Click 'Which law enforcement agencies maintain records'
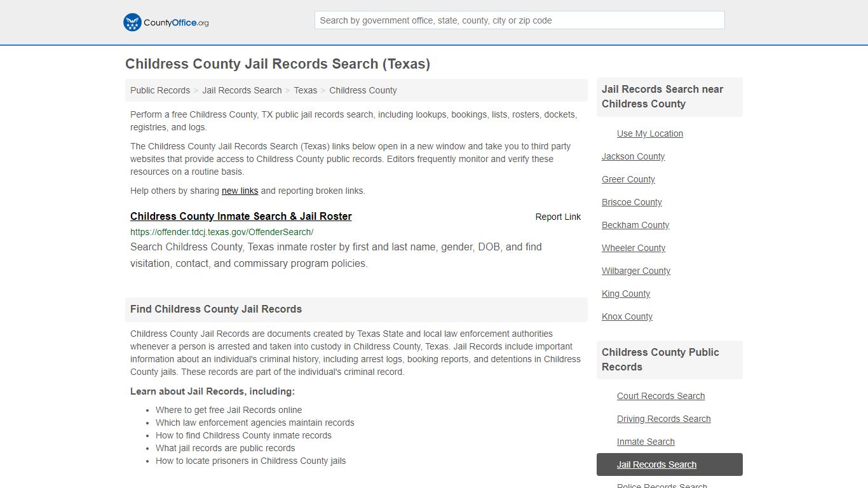The image size is (868, 488). [255, 423]
